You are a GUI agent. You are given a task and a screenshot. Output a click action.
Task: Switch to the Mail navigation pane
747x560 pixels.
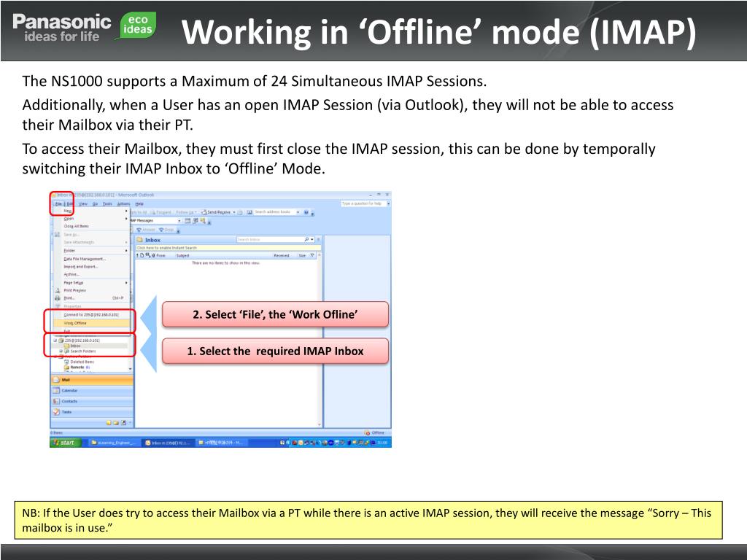(x=92, y=380)
